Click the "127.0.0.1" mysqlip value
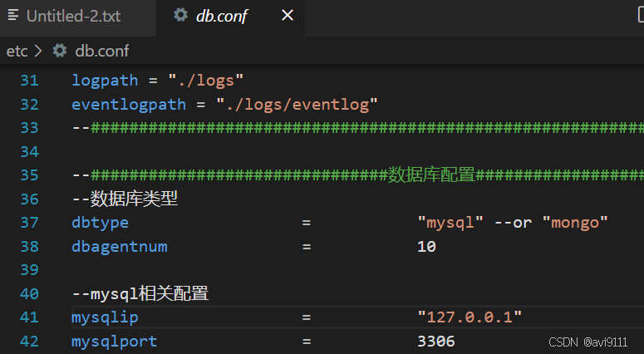 tap(469, 317)
